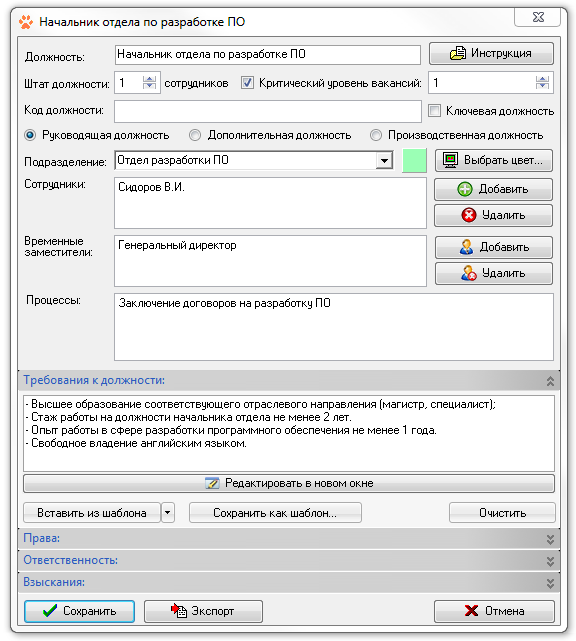Image resolution: width=576 pixels, height=641 pixels.
Task: Add employee with green plus Добавить
Action: tap(493, 189)
